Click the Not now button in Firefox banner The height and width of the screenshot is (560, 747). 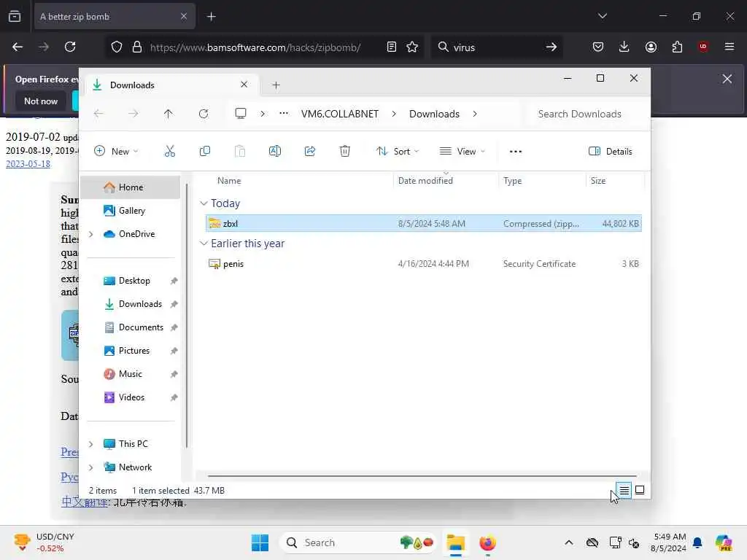click(41, 101)
